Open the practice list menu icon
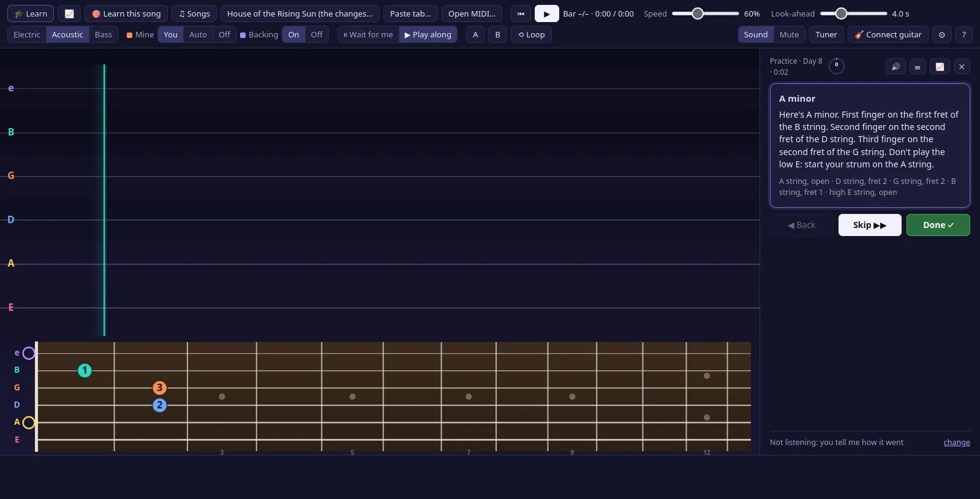 918,67
